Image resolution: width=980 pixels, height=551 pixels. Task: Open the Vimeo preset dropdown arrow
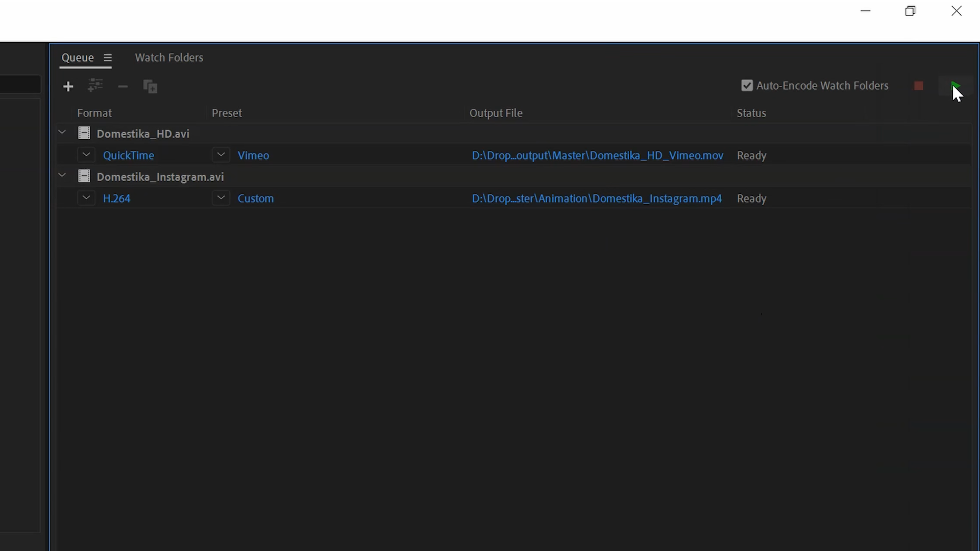pyautogui.click(x=221, y=155)
